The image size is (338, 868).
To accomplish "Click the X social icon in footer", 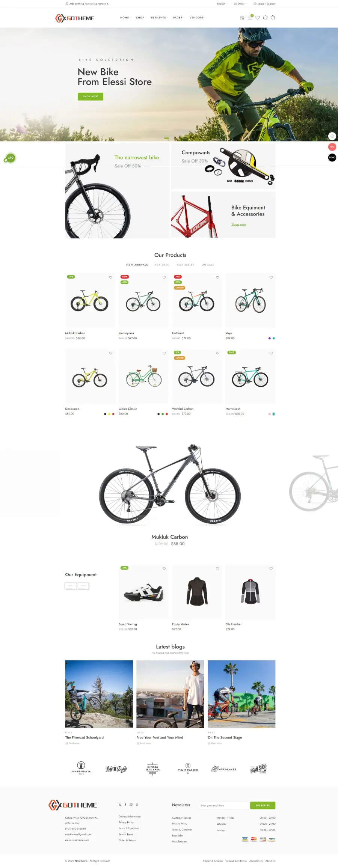I will [x=120, y=805].
